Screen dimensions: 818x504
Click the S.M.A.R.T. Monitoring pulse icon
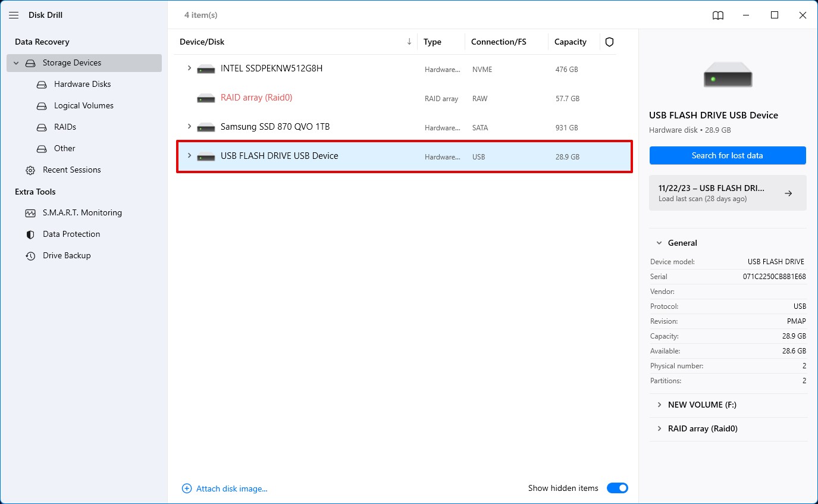(30, 213)
